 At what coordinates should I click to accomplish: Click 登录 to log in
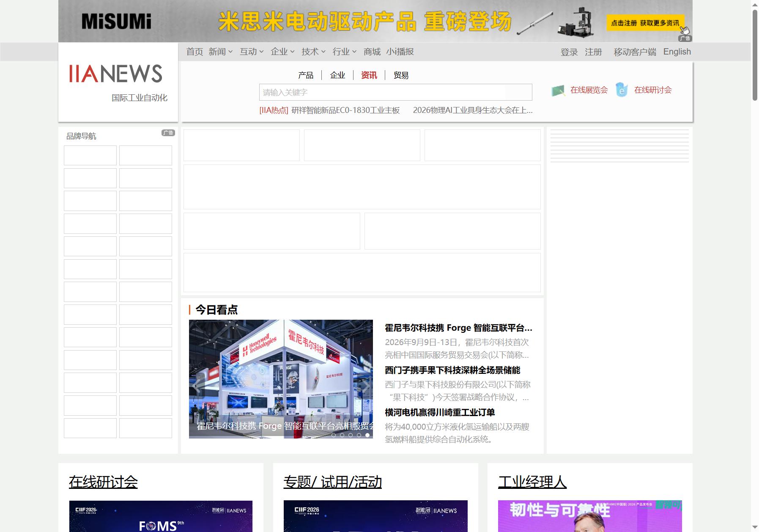click(x=569, y=52)
